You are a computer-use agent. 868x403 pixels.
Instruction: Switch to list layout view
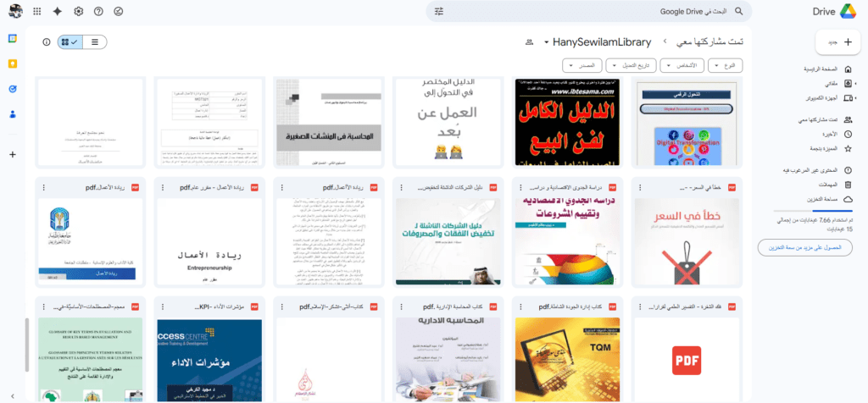[94, 41]
